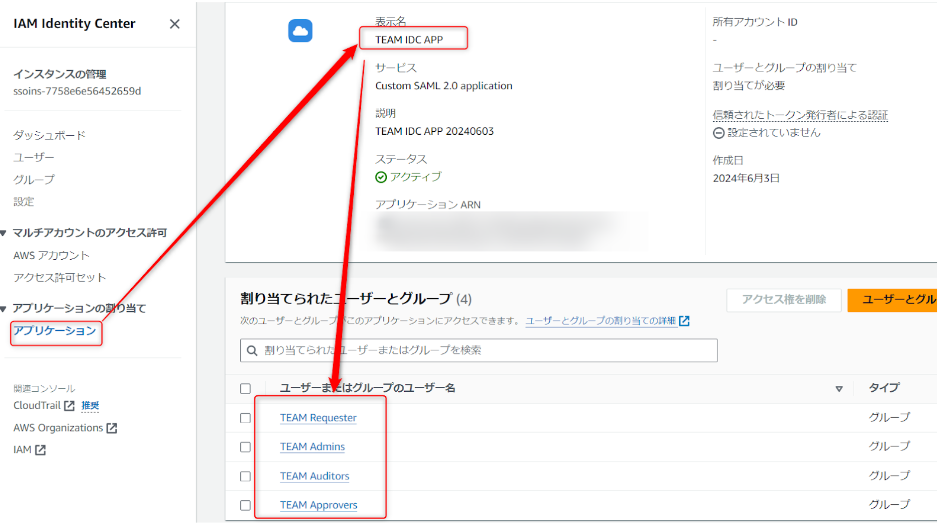Click the Custom SAML 2.0 application text

tap(443, 86)
